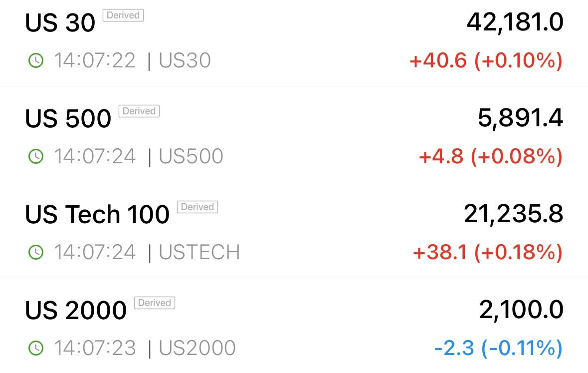Image resolution: width=588 pixels, height=373 pixels.
Task: Click the clock icon in the US 2000 row
Action: click(x=36, y=348)
